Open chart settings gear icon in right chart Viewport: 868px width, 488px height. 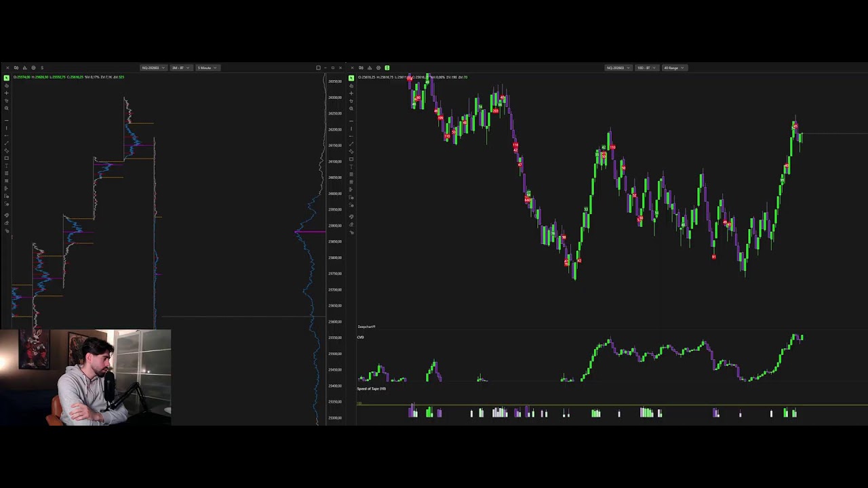coord(378,68)
